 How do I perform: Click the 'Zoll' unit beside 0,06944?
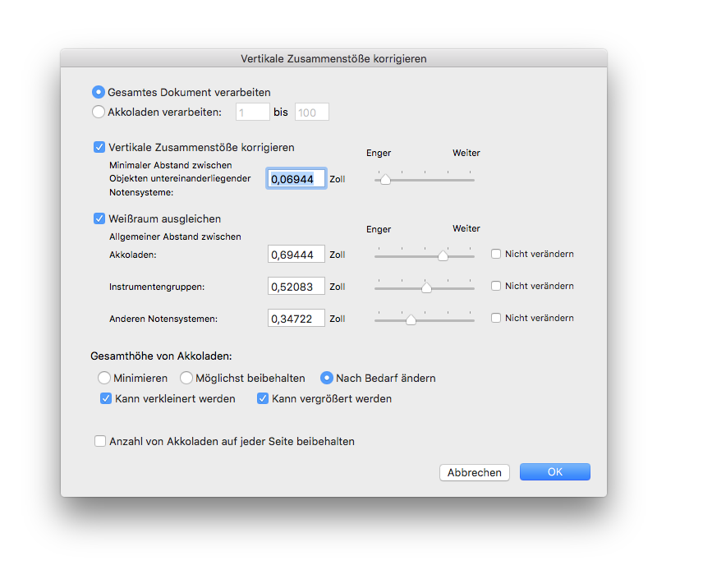point(338,179)
